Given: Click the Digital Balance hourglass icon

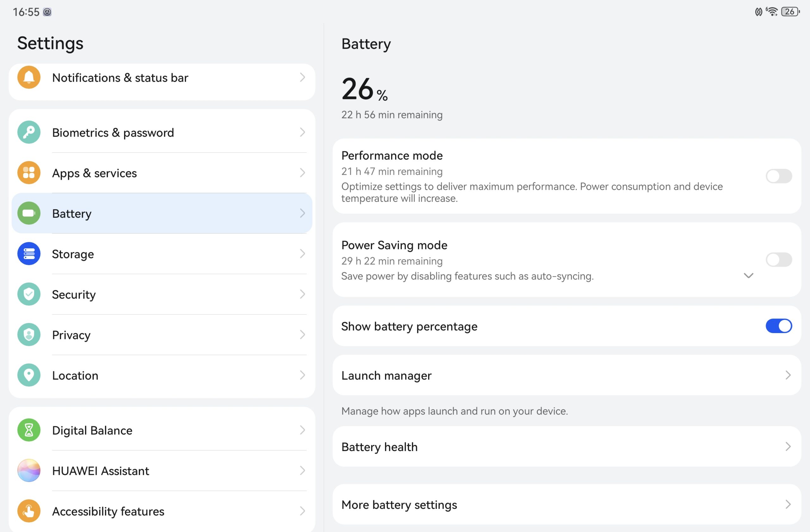Looking at the screenshot, I should click(x=29, y=430).
